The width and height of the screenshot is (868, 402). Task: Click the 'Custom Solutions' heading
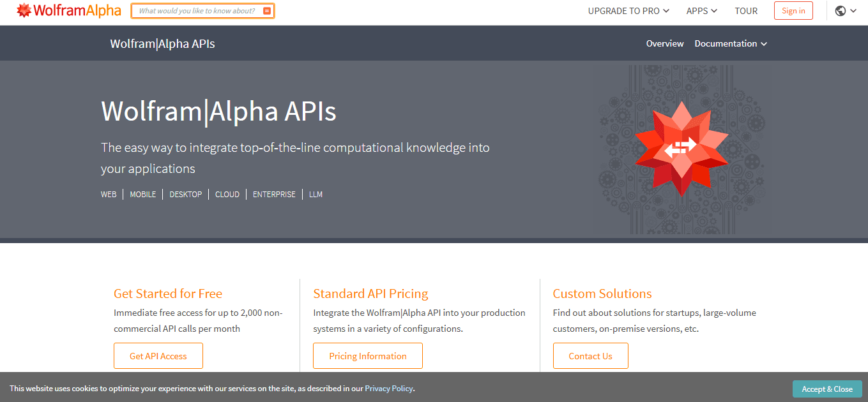click(602, 294)
